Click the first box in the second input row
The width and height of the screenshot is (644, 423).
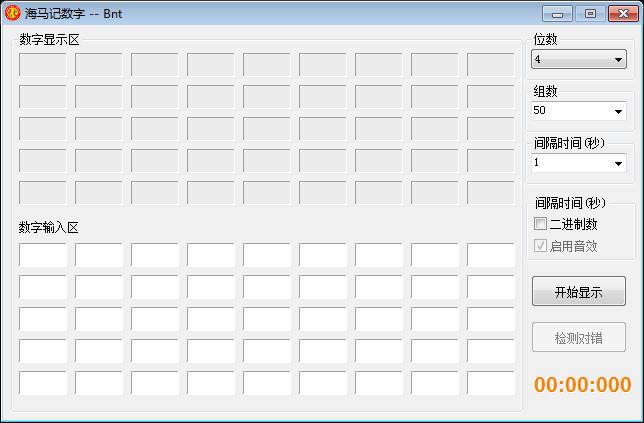(43, 287)
